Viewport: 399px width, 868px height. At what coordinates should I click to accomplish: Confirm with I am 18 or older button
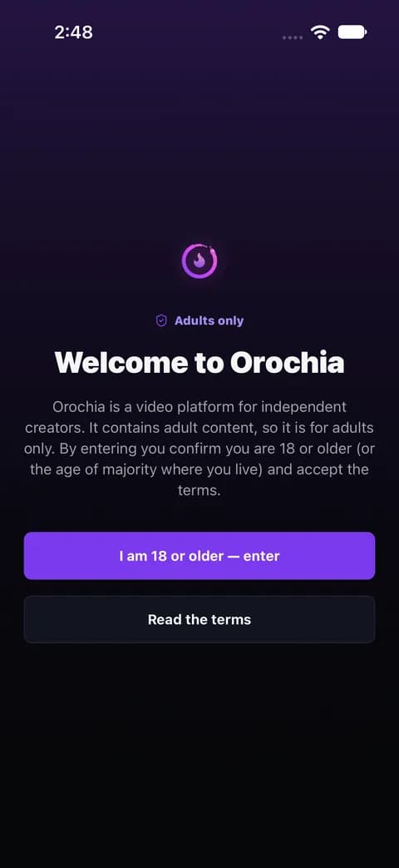click(199, 556)
